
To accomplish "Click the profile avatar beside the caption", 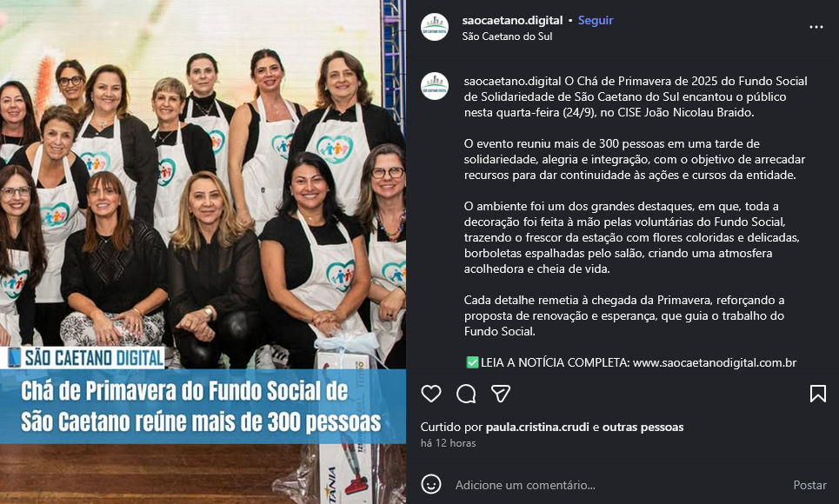I will 435,86.
